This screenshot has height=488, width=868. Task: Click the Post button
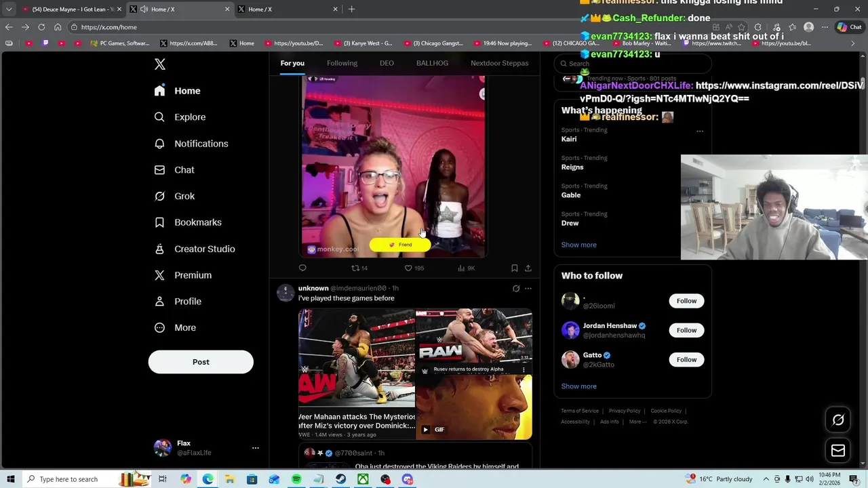coord(201,362)
